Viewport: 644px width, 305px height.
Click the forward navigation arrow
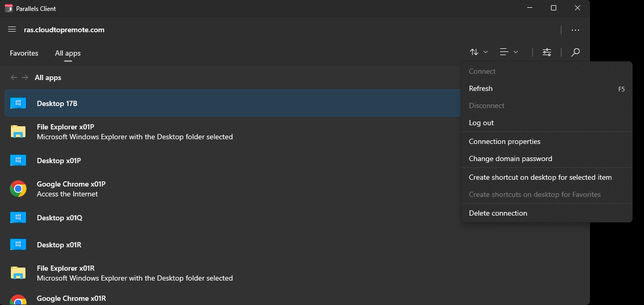25,77
